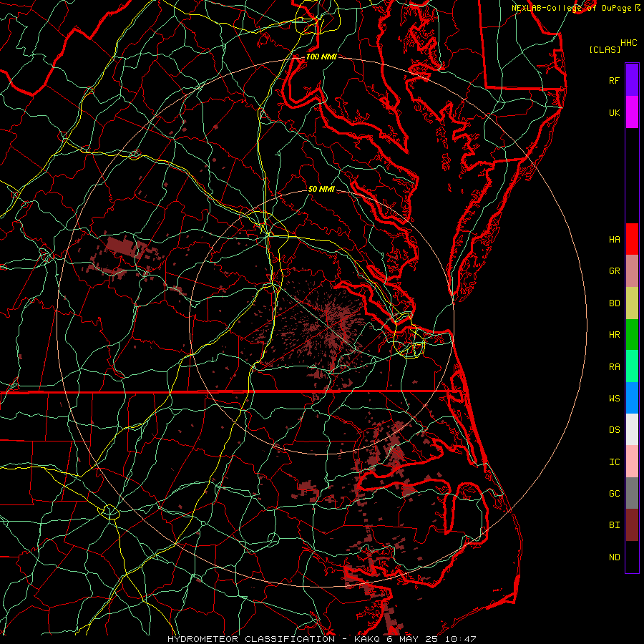Click the IC light pink legend swatch
644x644 pixels.
(632, 462)
